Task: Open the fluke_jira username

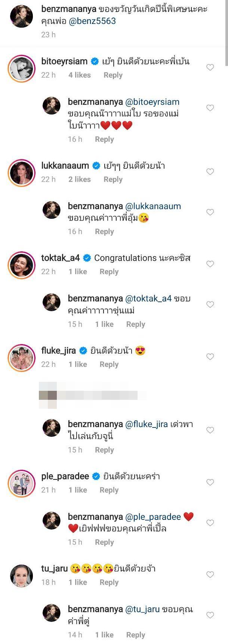Action: [58, 351]
